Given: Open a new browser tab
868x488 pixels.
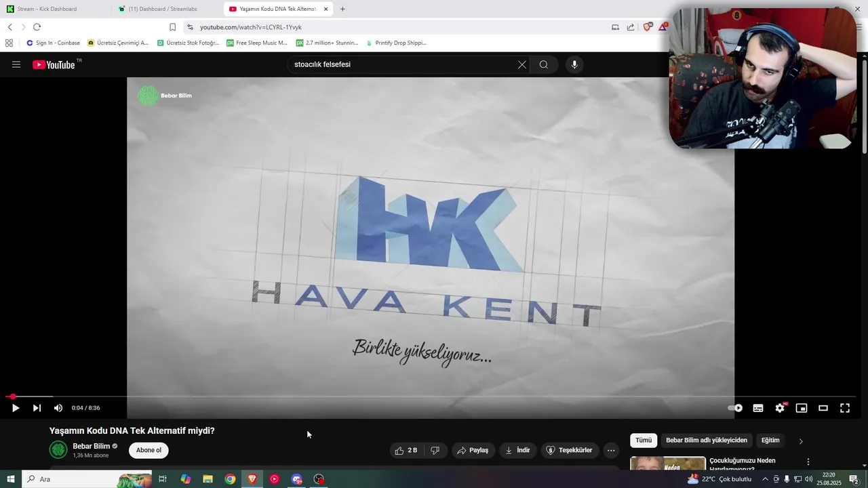Looking at the screenshot, I should pos(342,9).
